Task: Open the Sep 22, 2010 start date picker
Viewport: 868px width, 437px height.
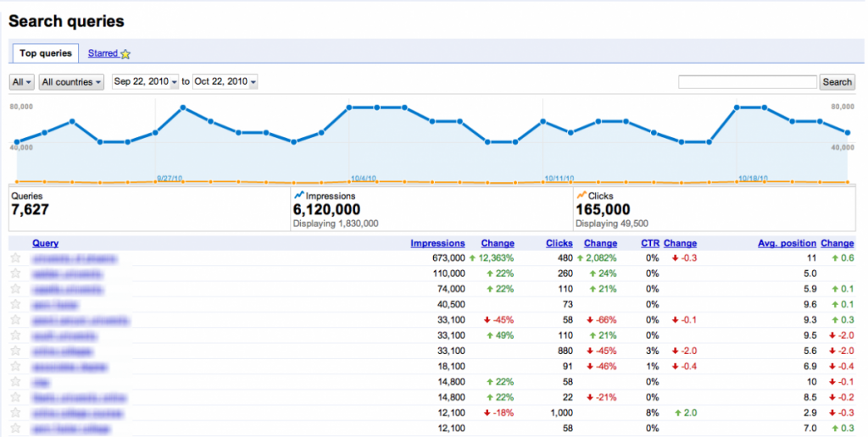Action: [146, 82]
